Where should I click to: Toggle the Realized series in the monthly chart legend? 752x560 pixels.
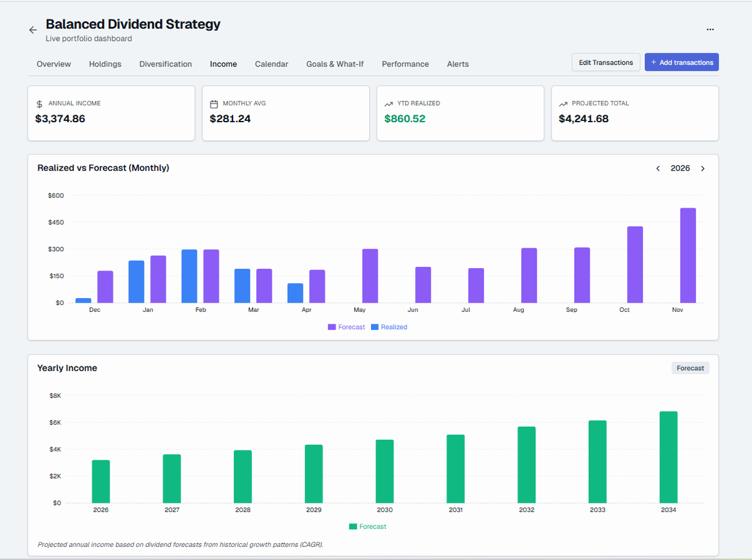(x=389, y=326)
